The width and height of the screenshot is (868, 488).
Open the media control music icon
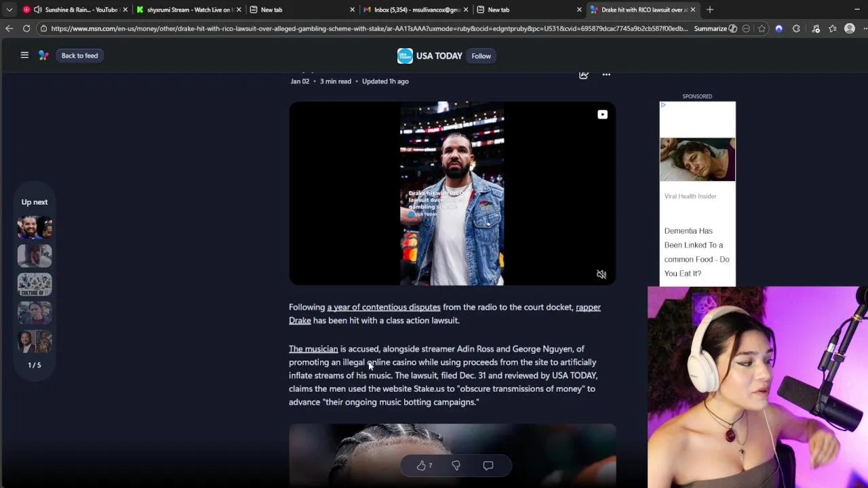[815, 28]
